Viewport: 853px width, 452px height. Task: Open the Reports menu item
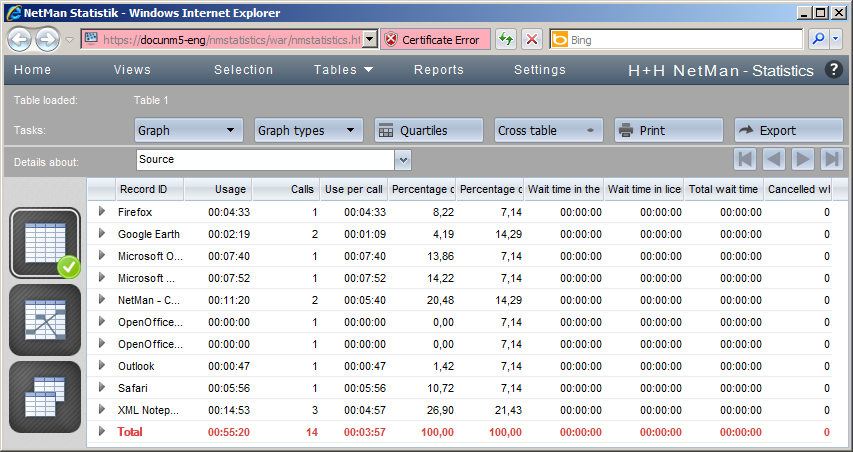tap(439, 70)
